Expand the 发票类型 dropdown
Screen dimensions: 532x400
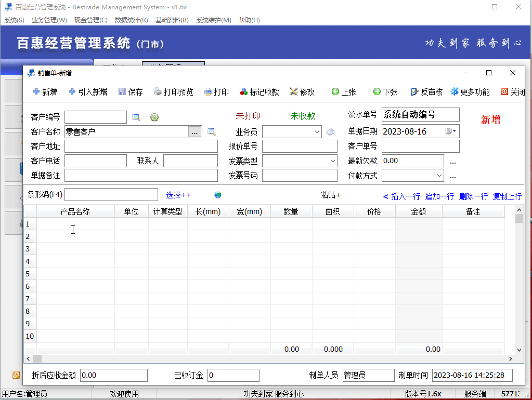pyautogui.click(x=333, y=161)
